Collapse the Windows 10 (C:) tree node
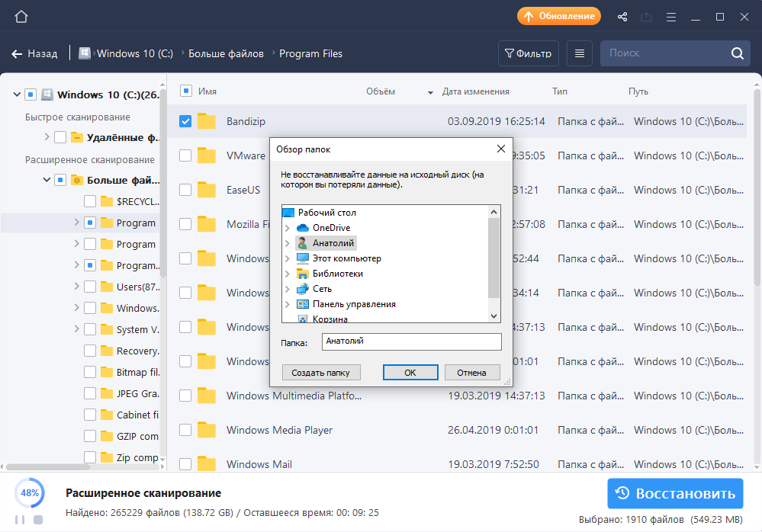 [x=17, y=95]
